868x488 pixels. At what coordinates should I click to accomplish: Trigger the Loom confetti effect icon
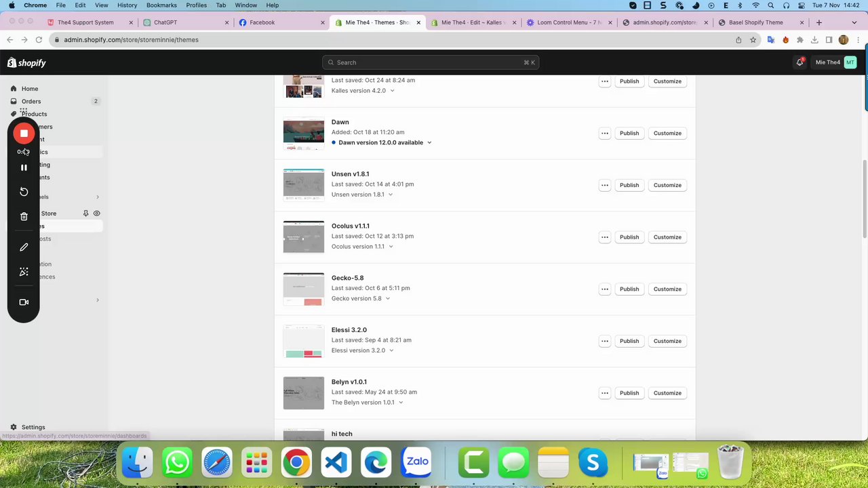tap(24, 272)
